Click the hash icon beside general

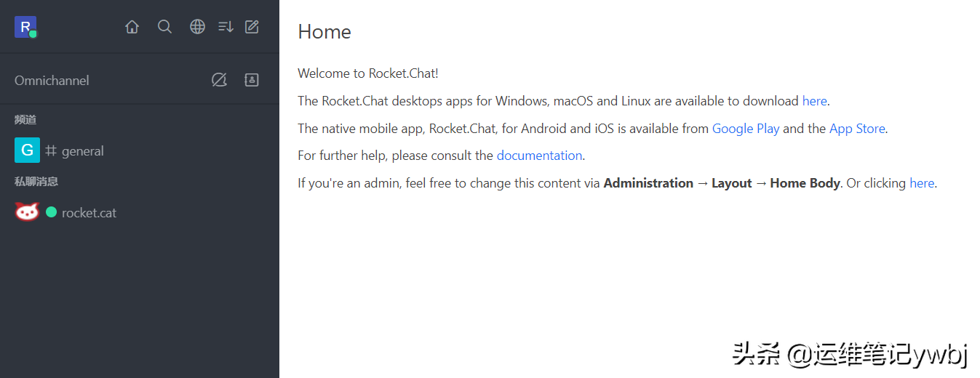coord(51,150)
